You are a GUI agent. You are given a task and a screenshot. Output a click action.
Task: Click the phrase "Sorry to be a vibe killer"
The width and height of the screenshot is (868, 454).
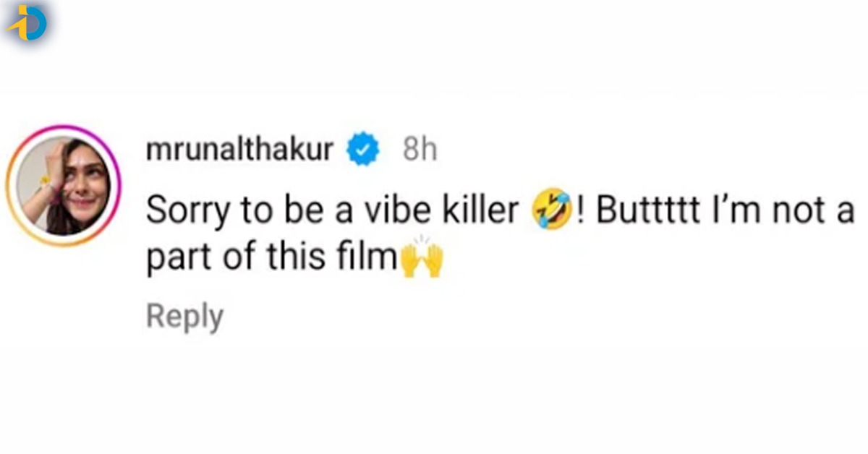[332, 210]
